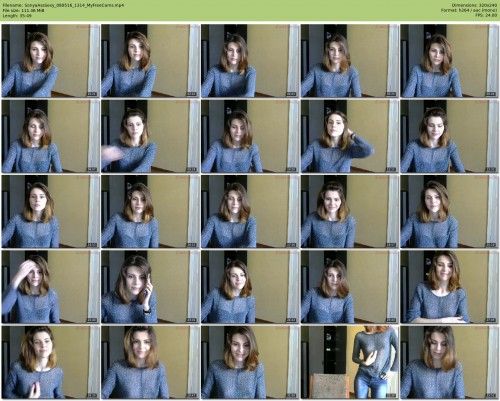Open the center thumbnail in the bottom row

250,362
